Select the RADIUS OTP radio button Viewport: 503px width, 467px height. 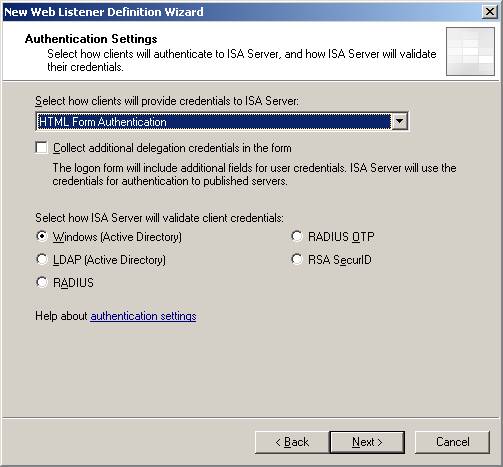[297, 236]
